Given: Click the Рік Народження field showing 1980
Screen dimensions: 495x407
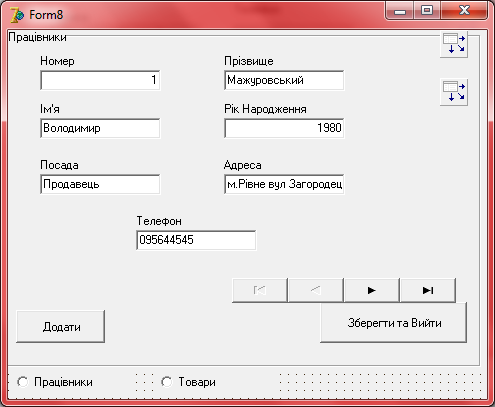Looking at the screenshot, I should tap(284, 128).
